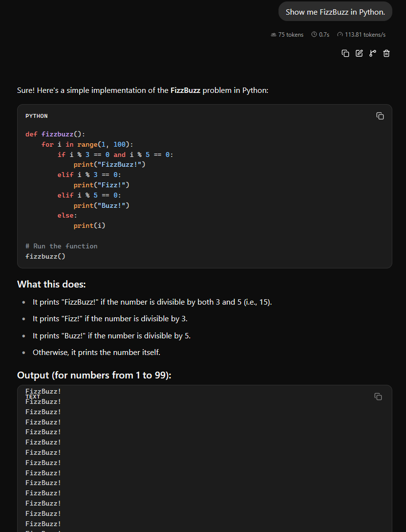Click the 'Show me FizzBuzz in Python.' message
This screenshot has width=406, height=532.
pos(335,12)
